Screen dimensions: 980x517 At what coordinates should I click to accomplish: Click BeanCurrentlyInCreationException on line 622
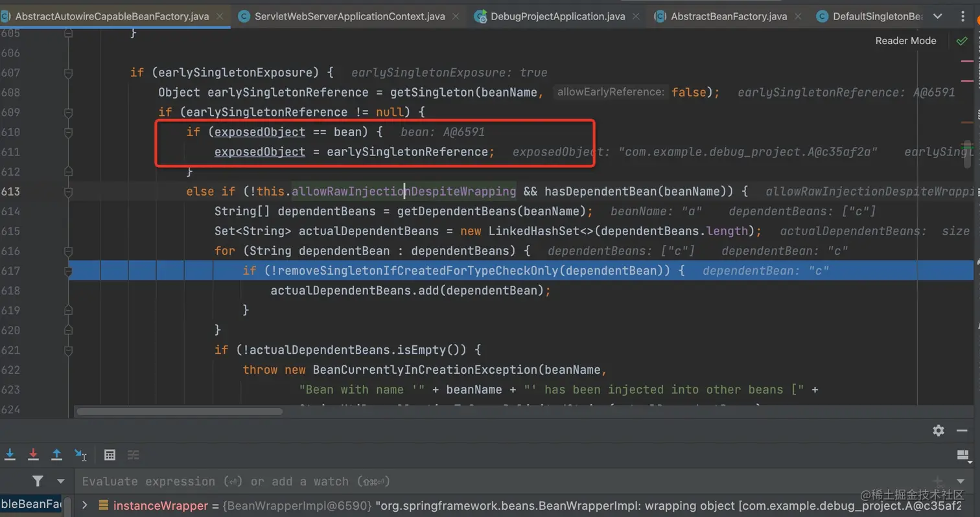425,369
